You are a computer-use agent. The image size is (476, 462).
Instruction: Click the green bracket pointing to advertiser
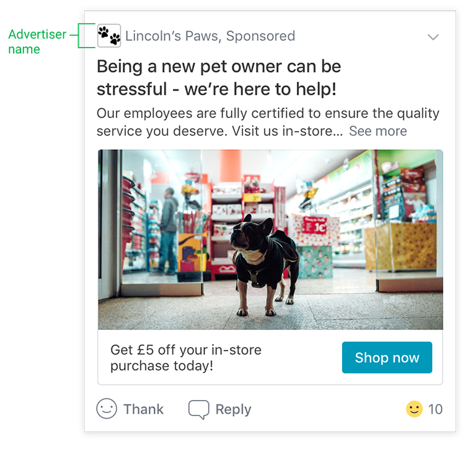[x=87, y=35]
